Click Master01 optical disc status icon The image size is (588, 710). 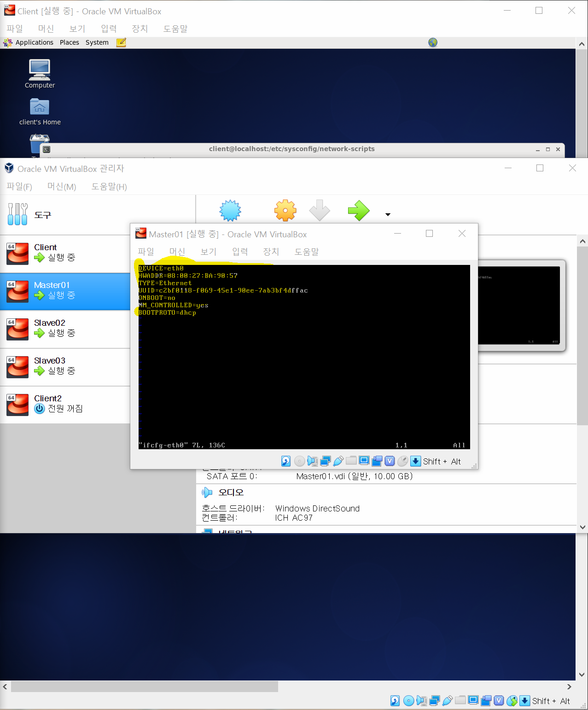coord(299,461)
